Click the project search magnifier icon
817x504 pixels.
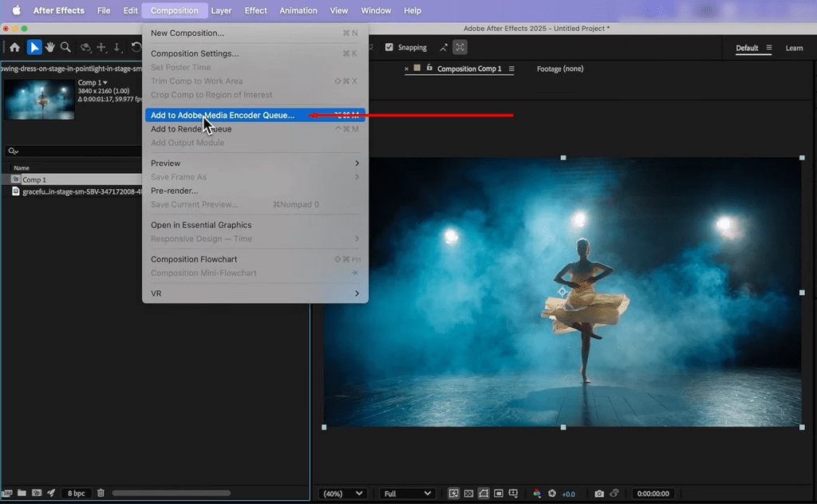(13, 151)
